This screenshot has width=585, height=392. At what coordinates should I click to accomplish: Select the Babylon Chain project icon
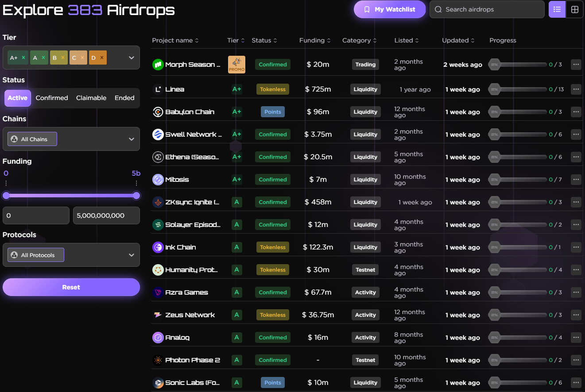tap(158, 111)
